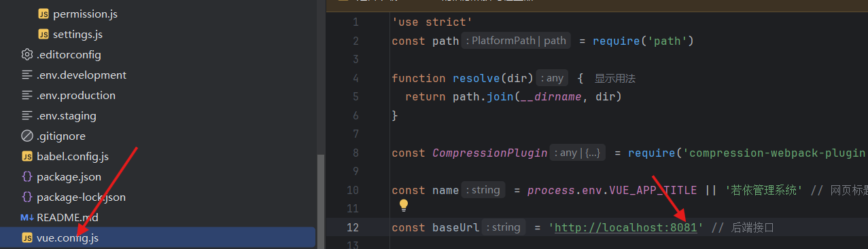The image size is (868, 249).
Task: Click the yellow light bulb intention icon
Action: (x=404, y=205)
